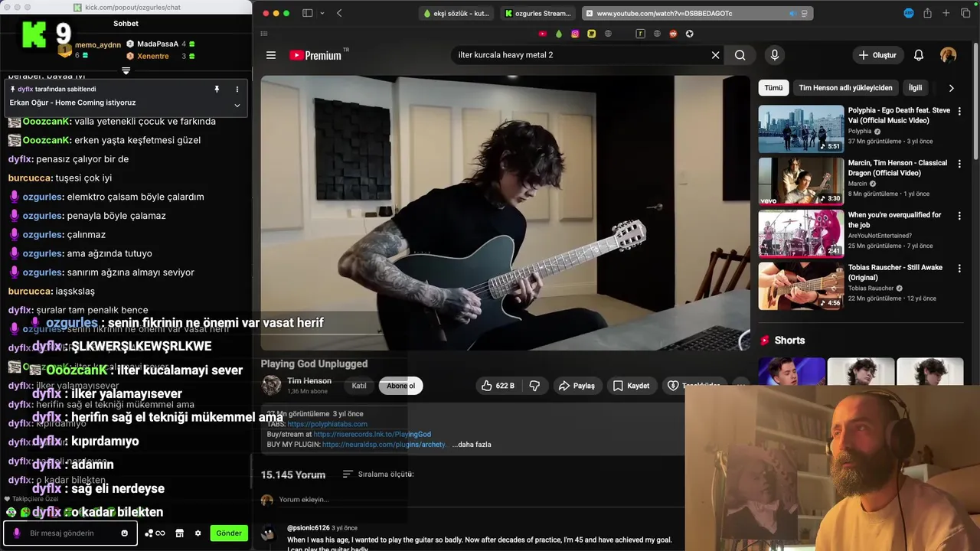Screen dimensions: 980x551
Task: Open the Sıralama ölçütü sort dropdown
Action: coord(378,474)
